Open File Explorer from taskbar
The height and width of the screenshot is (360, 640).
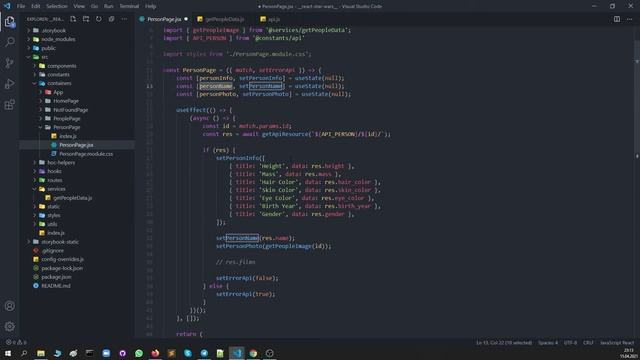41,353
